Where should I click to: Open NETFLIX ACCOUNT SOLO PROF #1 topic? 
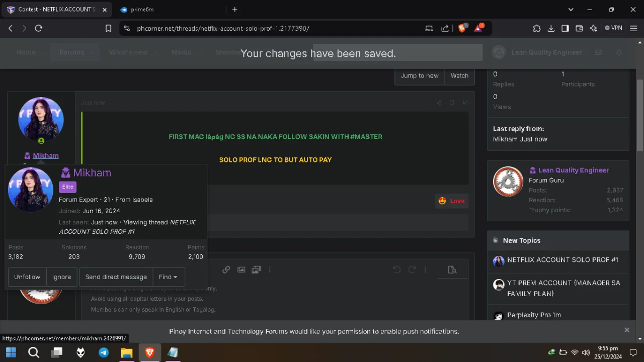[x=562, y=260]
